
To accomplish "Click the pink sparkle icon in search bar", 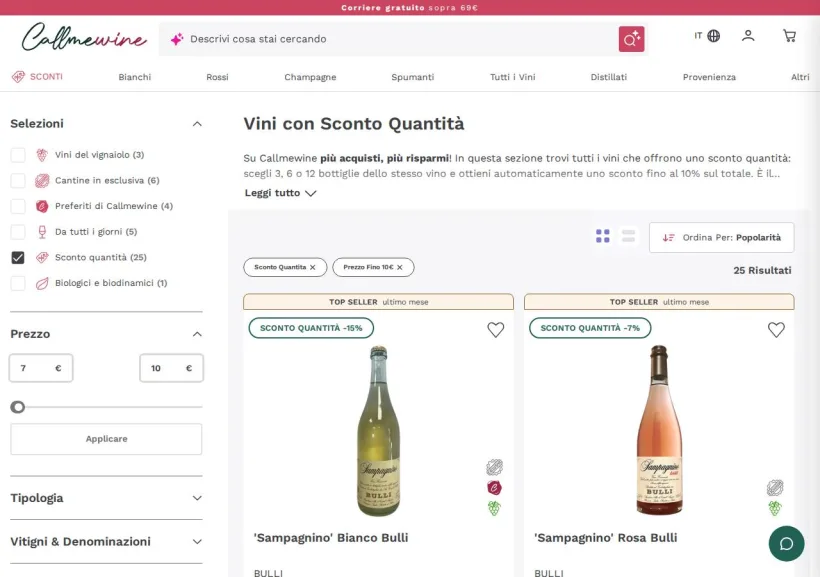I will tap(177, 39).
